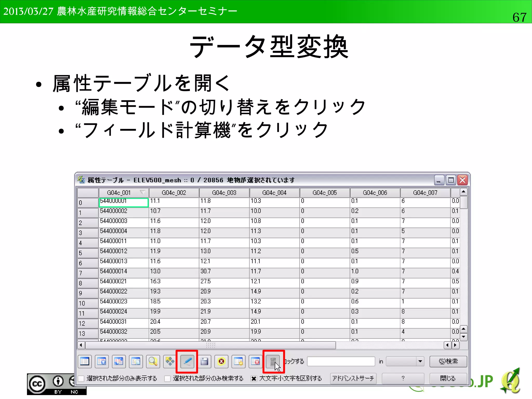
Task: Click the Unselect all toolbar icon
Action: [x=85, y=361]
